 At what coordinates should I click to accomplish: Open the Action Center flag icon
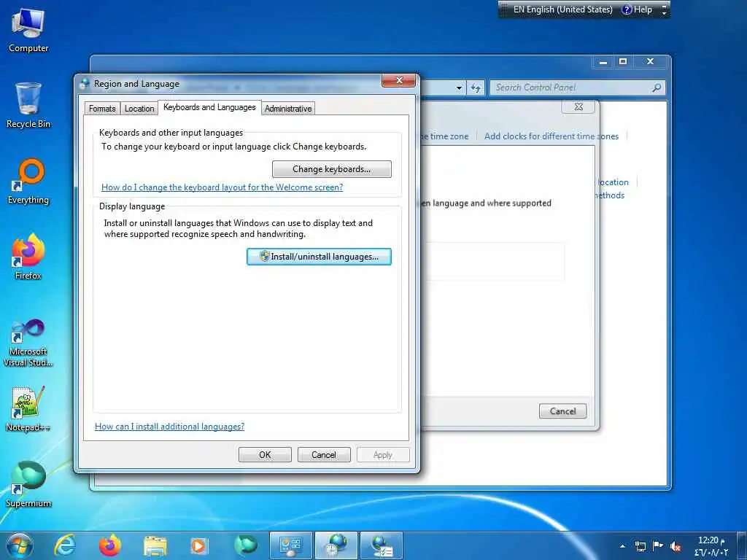click(x=658, y=546)
